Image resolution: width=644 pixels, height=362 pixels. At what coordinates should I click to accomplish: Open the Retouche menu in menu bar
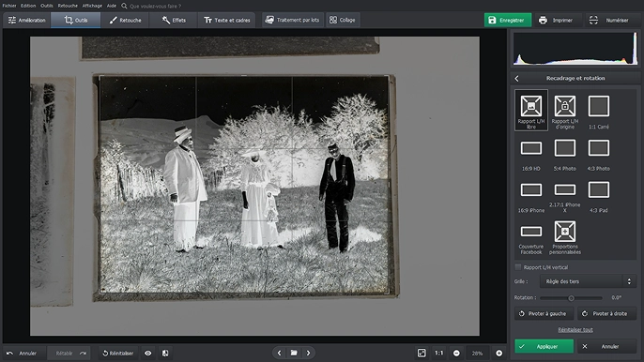tap(68, 6)
